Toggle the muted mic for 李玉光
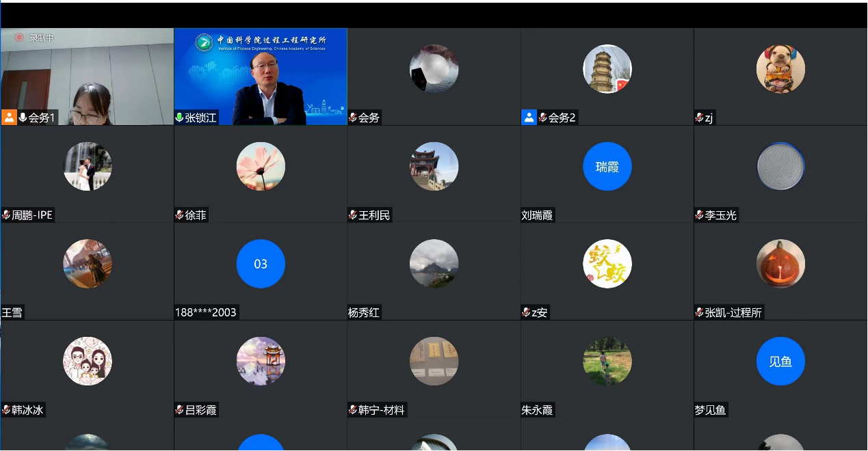The height and width of the screenshot is (451, 868). 700,215
